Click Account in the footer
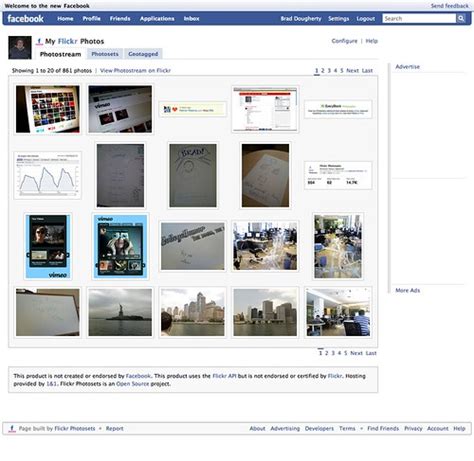Image resolution: width=474 pixels, height=461 pixels. (438, 429)
